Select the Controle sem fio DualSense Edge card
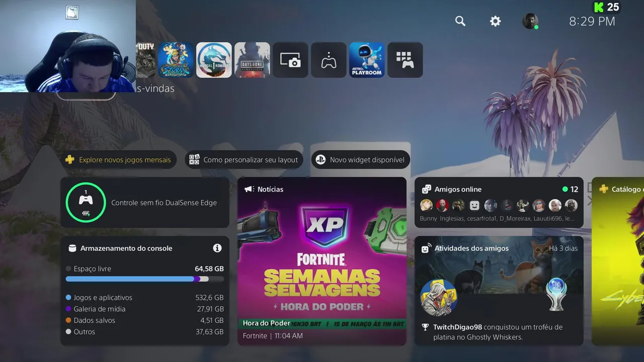This screenshot has height=362, width=644. coord(145,203)
